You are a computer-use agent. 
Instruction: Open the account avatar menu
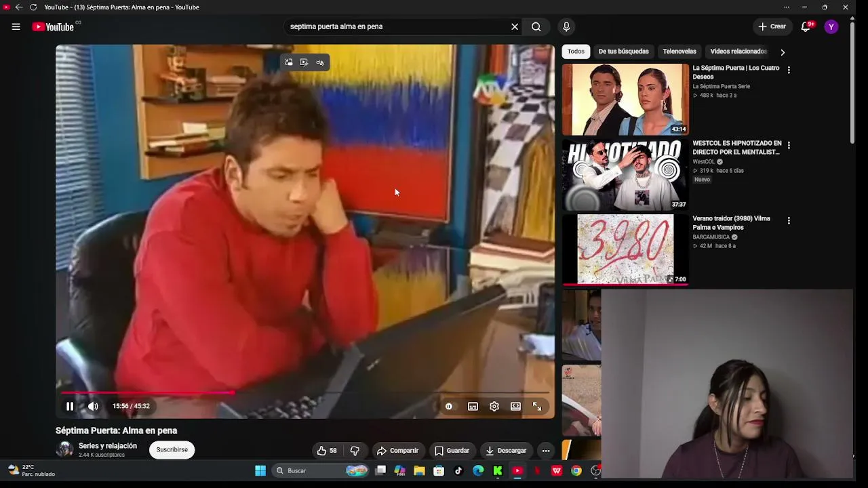[831, 26]
